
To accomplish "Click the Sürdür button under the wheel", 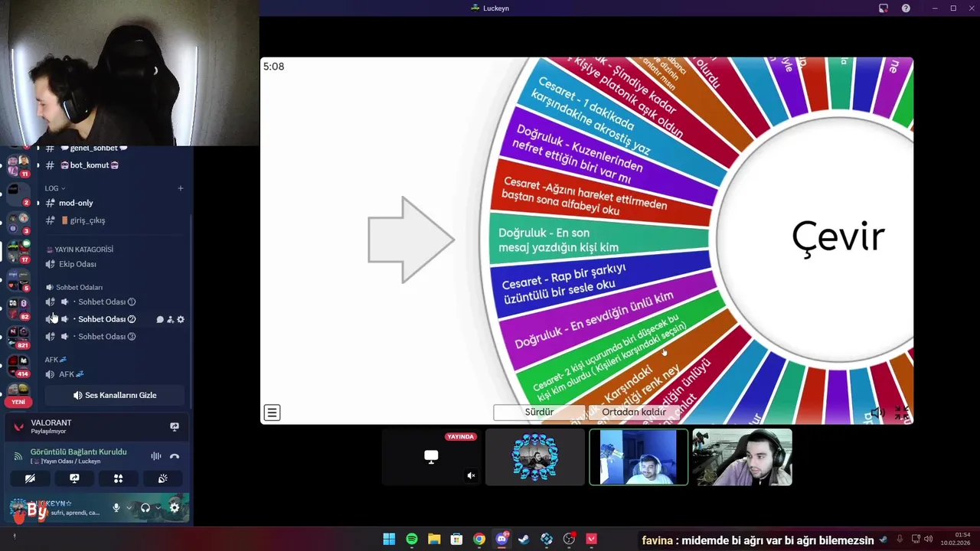I will tap(539, 412).
